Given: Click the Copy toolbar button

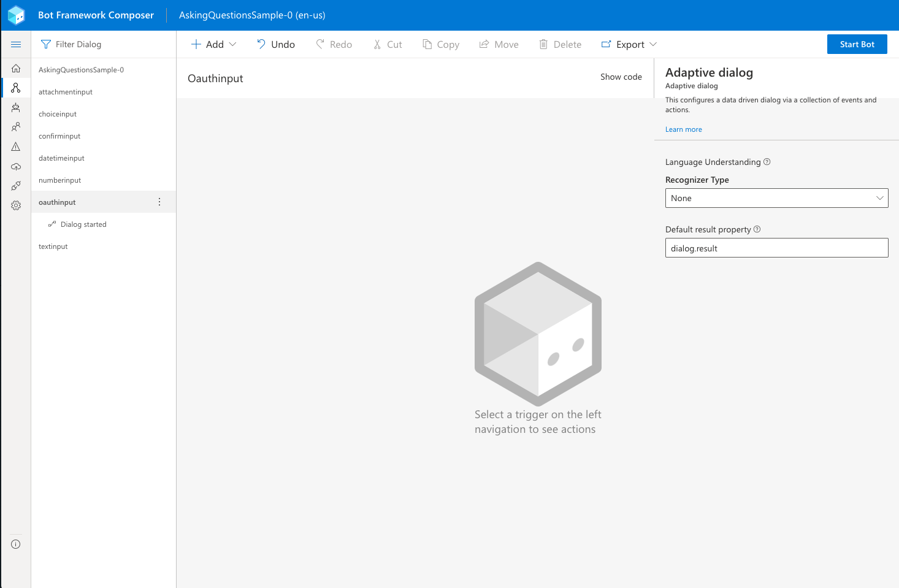Looking at the screenshot, I should click(441, 44).
